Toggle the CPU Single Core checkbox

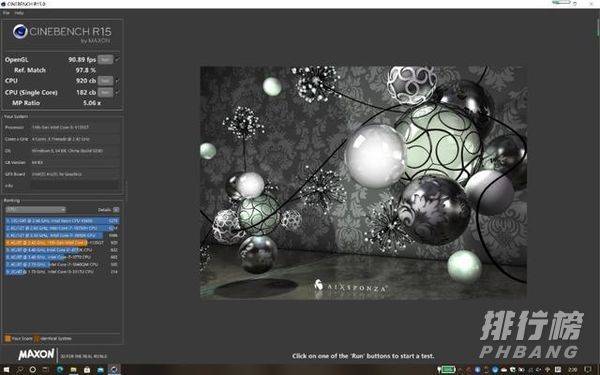pyautogui.click(x=117, y=92)
